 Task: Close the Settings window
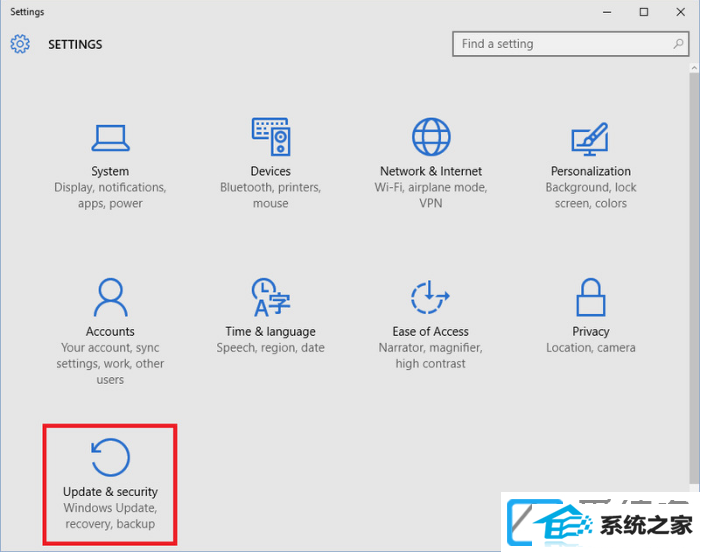click(680, 12)
